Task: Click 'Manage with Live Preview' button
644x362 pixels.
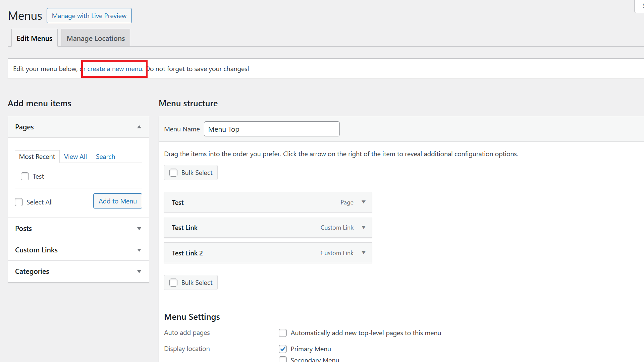Action: [89, 15]
